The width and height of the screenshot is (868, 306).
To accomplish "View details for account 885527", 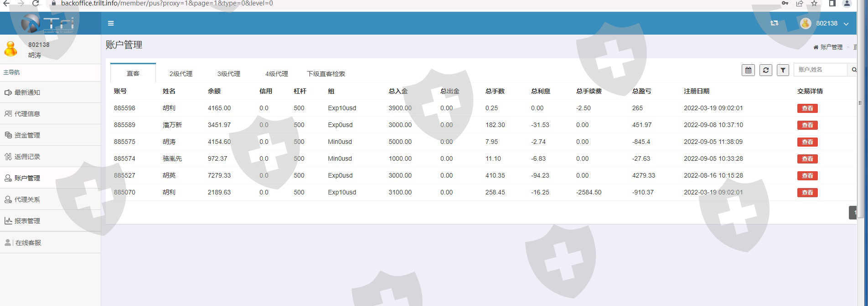I will [807, 176].
